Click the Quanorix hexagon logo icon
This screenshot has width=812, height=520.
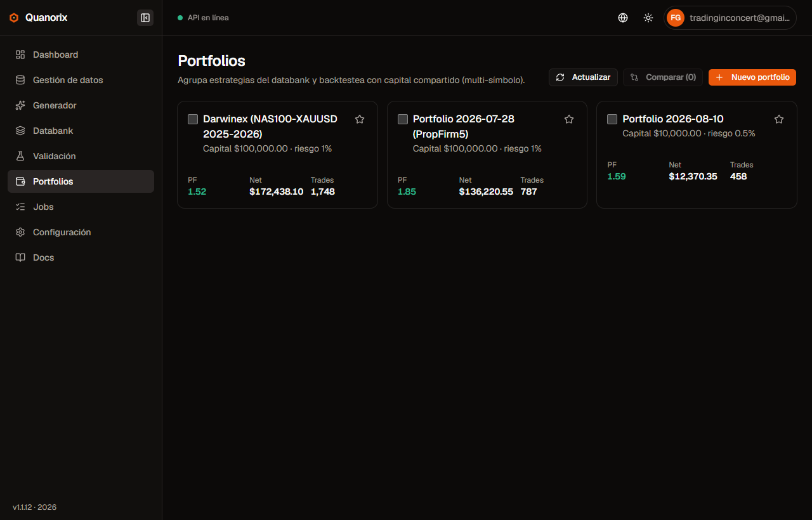(14, 18)
